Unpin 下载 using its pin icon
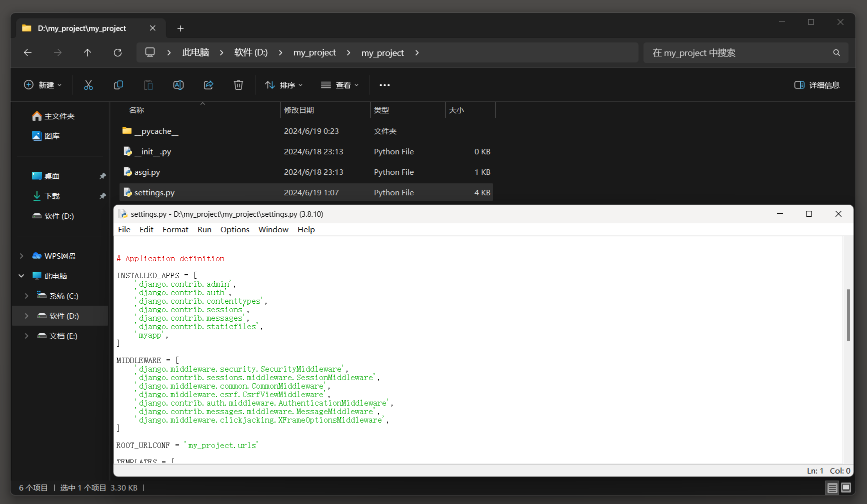The height and width of the screenshot is (504, 867). (x=103, y=196)
